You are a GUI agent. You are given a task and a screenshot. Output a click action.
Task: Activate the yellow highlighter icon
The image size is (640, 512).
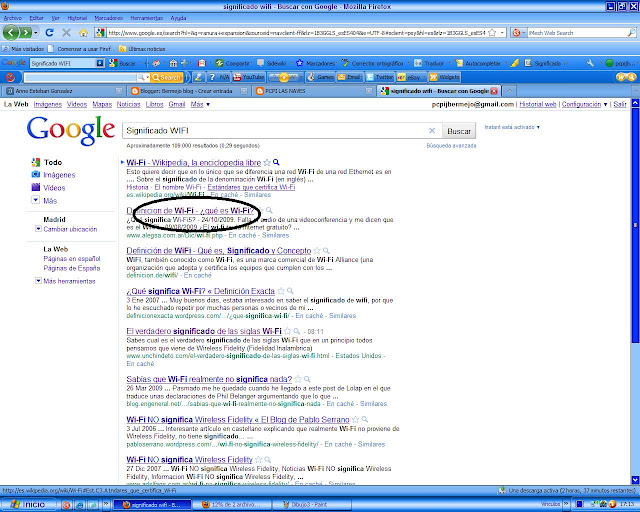coord(515,63)
